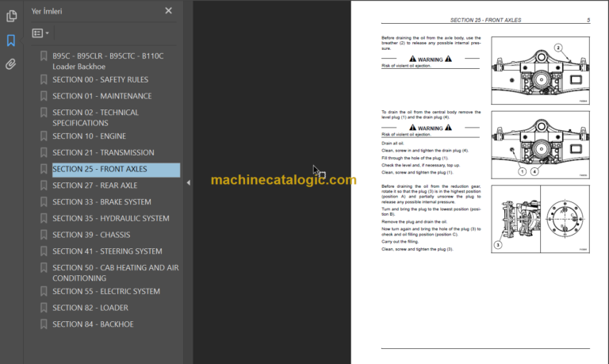Select SECTION 82 - LOADER bookmark
This screenshot has height=364, width=609.
click(90, 308)
